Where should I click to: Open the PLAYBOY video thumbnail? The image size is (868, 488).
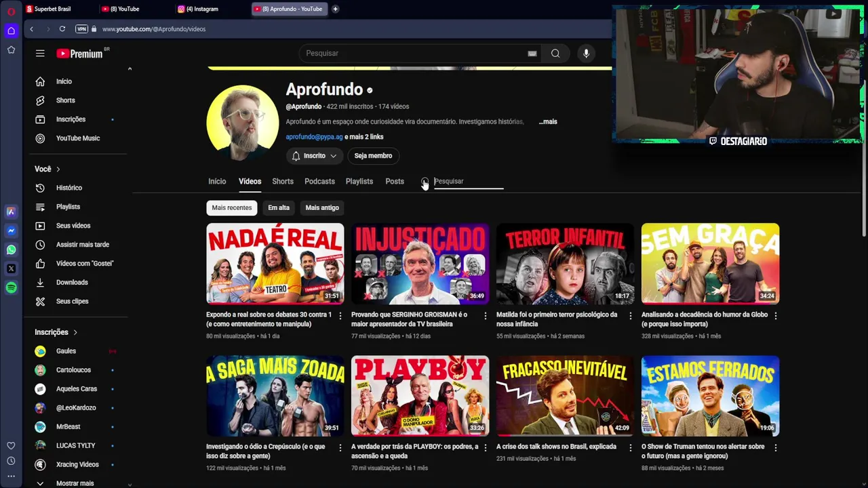[420, 396]
